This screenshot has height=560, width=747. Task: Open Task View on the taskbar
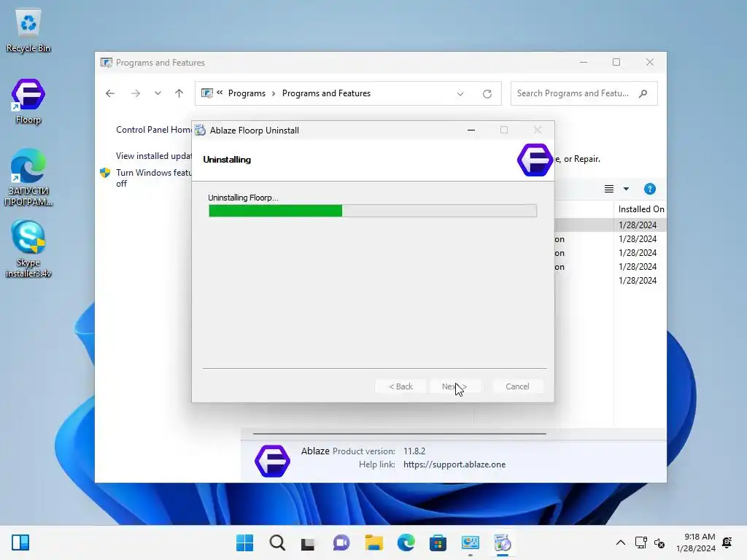tap(309, 542)
